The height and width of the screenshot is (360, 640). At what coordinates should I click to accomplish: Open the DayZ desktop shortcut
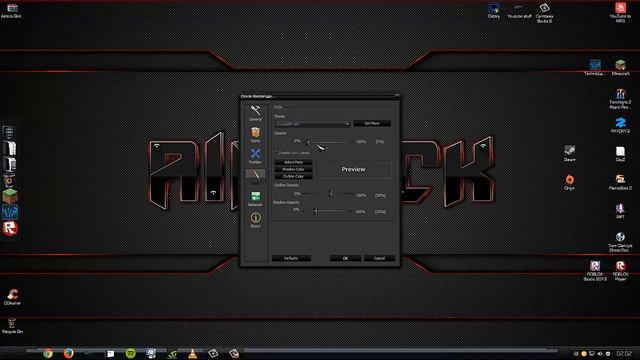click(620, 153)
